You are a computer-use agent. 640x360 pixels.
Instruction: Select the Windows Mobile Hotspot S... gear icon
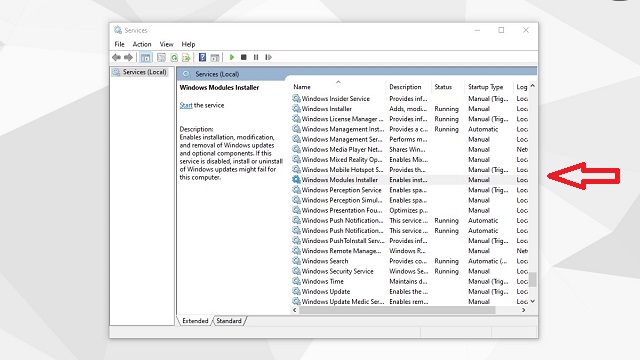coord(296,169)
